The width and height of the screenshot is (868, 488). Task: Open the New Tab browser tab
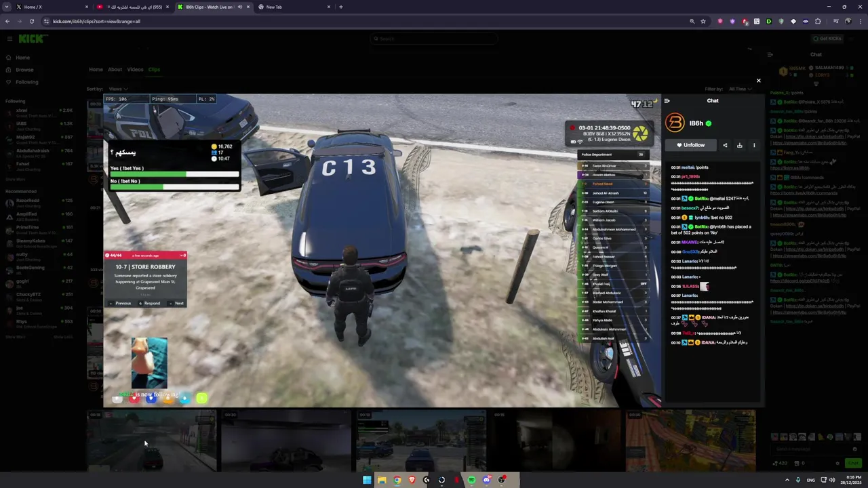pos(294,7)
